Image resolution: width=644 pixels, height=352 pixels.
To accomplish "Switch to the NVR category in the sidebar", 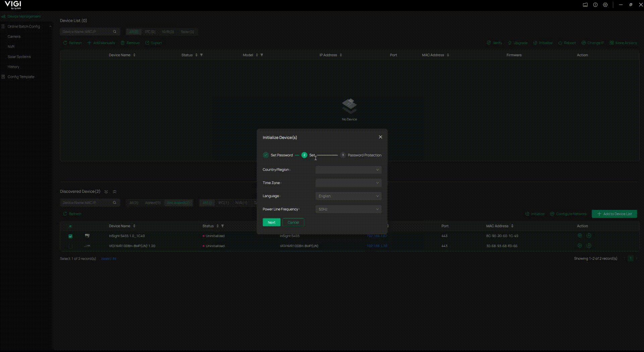I will (x=10, y=47).
